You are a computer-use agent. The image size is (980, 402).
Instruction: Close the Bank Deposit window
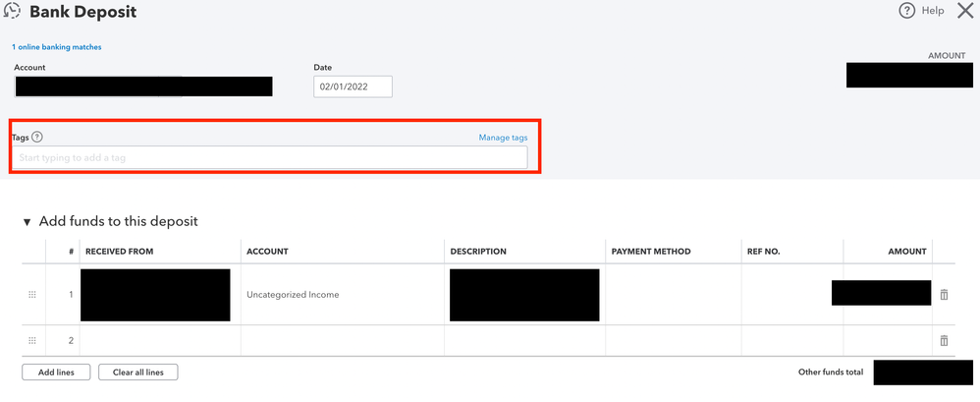coord(965,11)
